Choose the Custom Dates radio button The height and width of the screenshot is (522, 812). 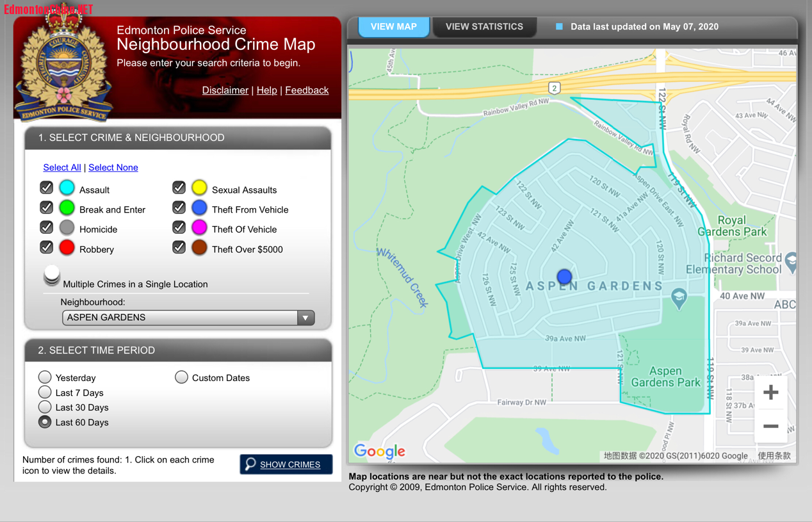click(x=181, y=377)
